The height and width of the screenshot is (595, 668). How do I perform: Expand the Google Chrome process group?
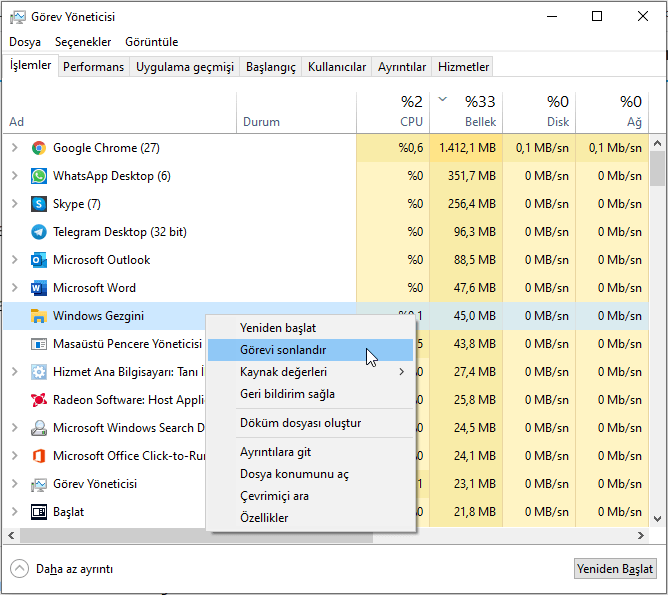click(x=14, y=148)
